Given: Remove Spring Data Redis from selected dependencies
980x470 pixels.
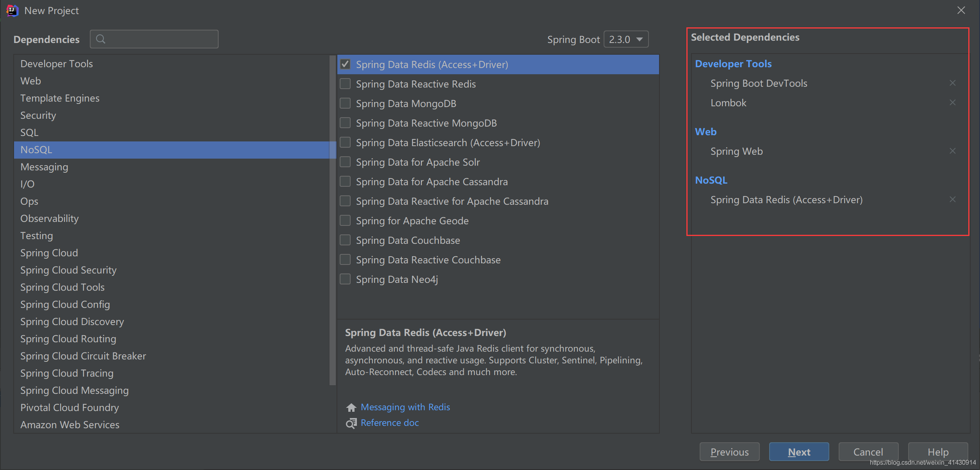Looking at the screenshot, I should pyautogui.click(x=953, y=199).
